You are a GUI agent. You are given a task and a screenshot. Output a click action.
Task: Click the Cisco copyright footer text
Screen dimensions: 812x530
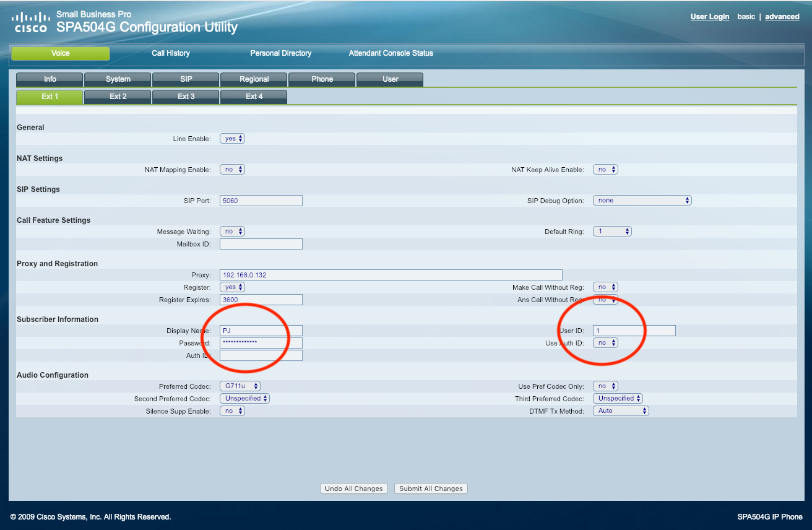point(90,517)
